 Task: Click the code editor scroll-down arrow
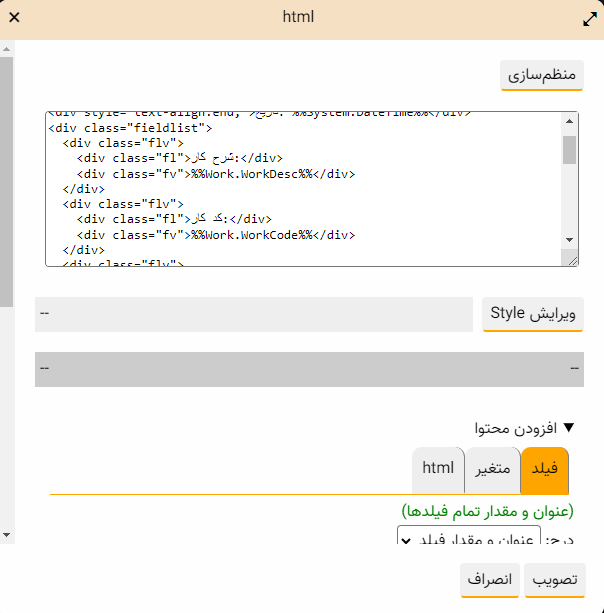[x=569, y=240]
